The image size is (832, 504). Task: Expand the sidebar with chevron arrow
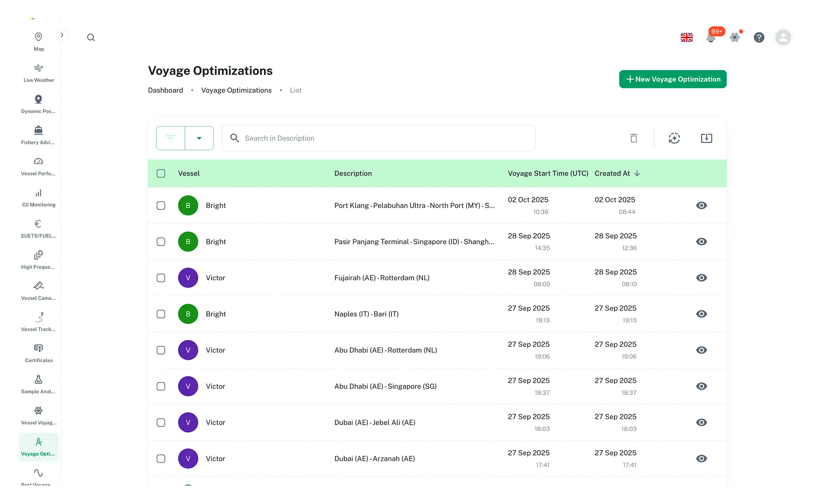(62, 35)
